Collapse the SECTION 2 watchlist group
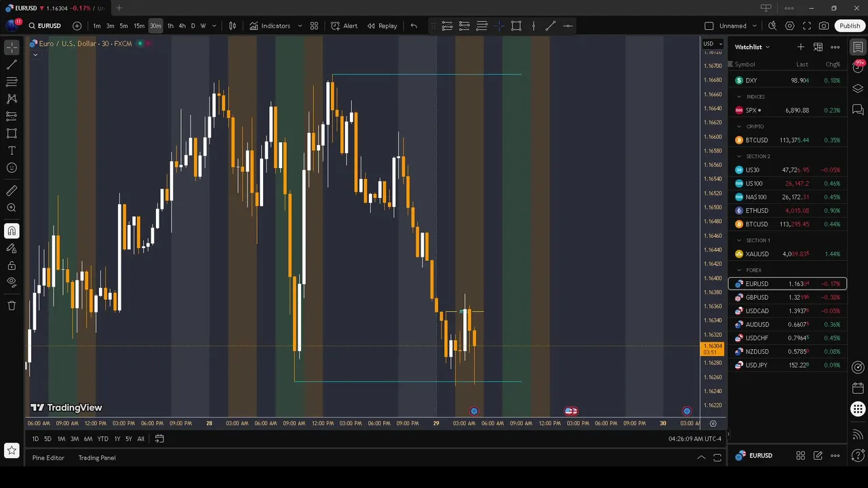 point(739,157)
